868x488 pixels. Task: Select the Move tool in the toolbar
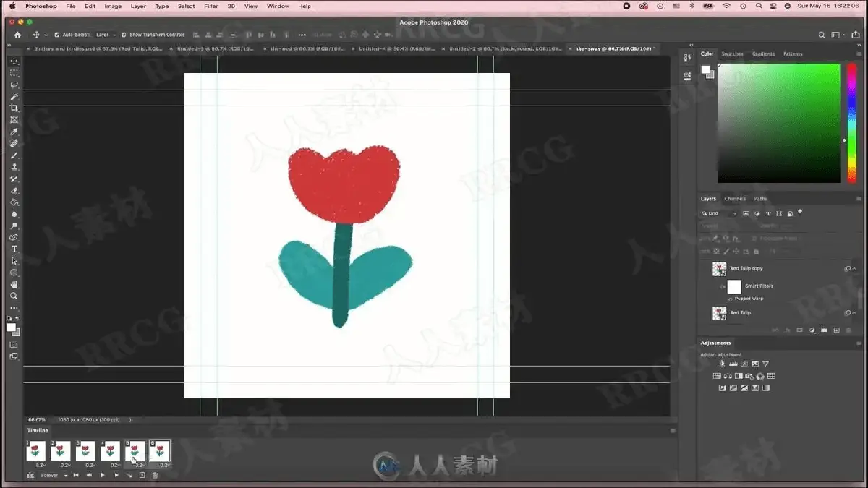(14, 61)
